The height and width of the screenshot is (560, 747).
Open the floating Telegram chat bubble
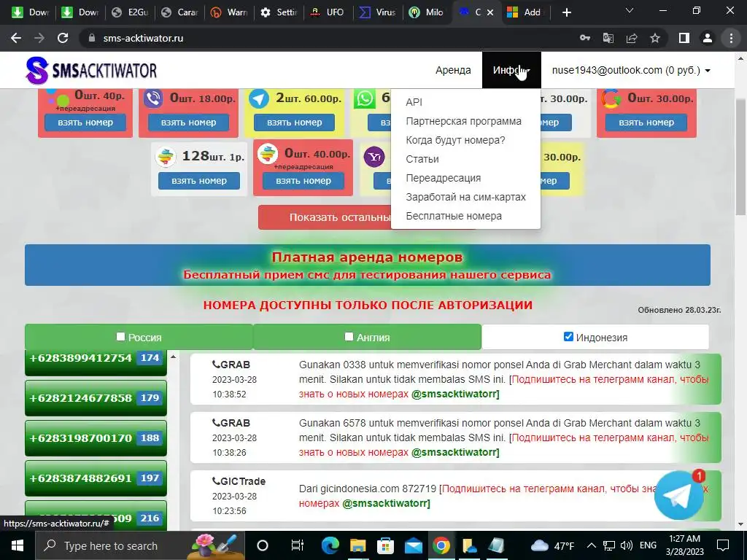click(678, 495)
